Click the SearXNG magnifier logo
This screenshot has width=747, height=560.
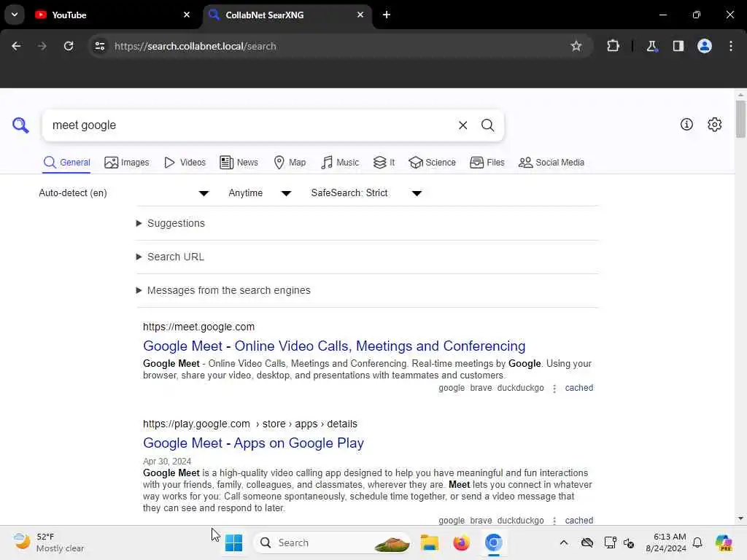click(x=20, y=125)
